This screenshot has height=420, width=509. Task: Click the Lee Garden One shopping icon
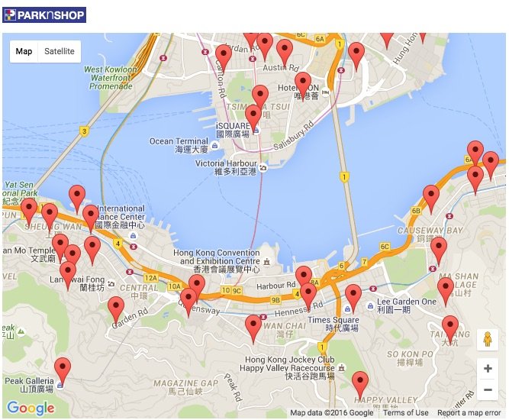[370, 306]
